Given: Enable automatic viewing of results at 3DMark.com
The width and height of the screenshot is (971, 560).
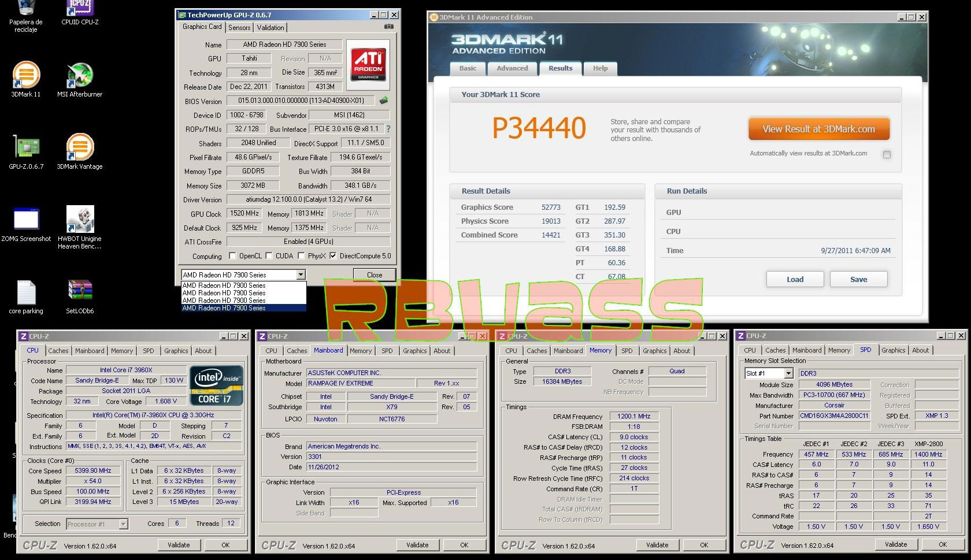Looking at the screenshot, I should point(887,154).
